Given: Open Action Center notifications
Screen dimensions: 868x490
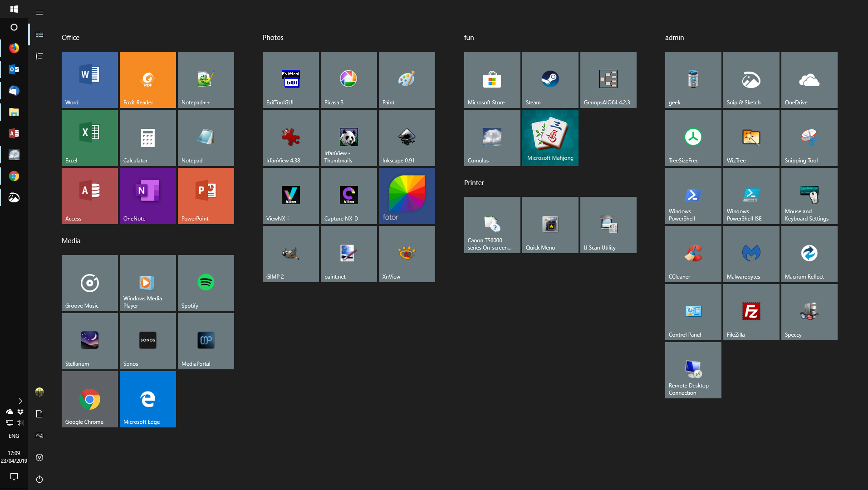Looking at the screenshot, I should (14, 477).
